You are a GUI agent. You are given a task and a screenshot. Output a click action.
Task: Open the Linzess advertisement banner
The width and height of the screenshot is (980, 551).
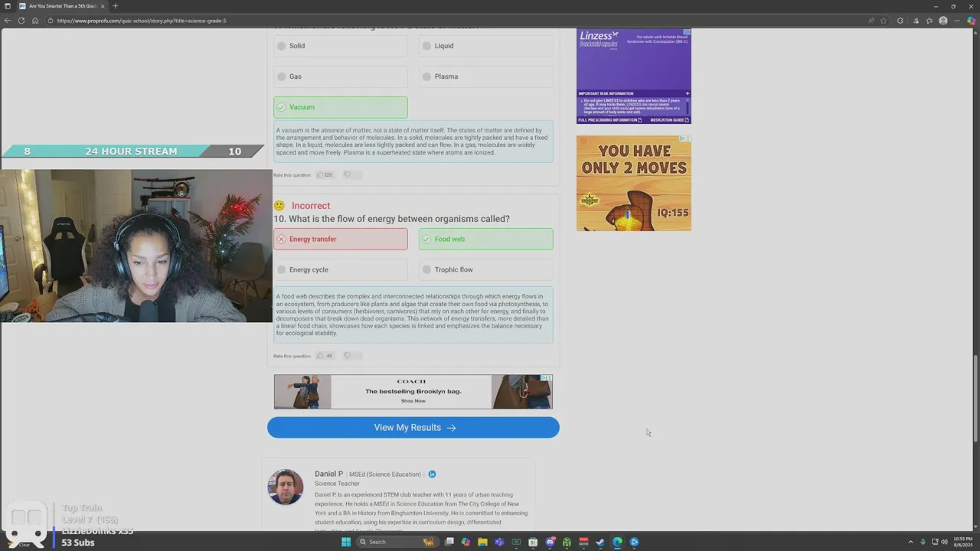634,77
